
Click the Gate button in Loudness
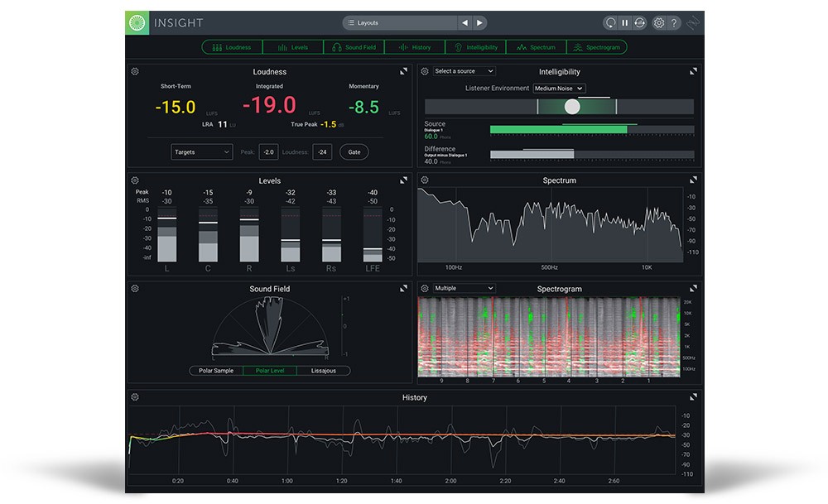[x=354, y=152]
